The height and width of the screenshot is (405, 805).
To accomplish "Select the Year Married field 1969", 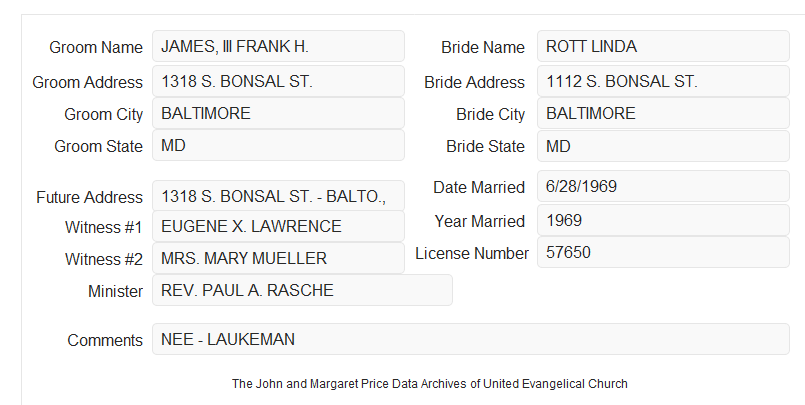I will (663, 220).
